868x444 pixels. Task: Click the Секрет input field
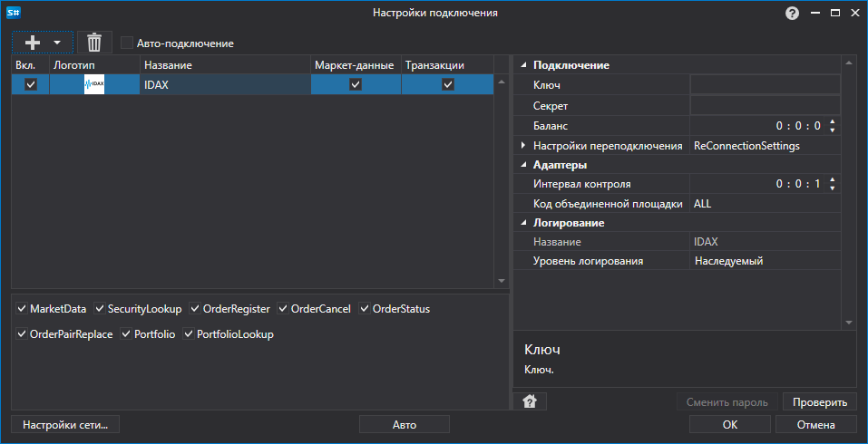765,105
